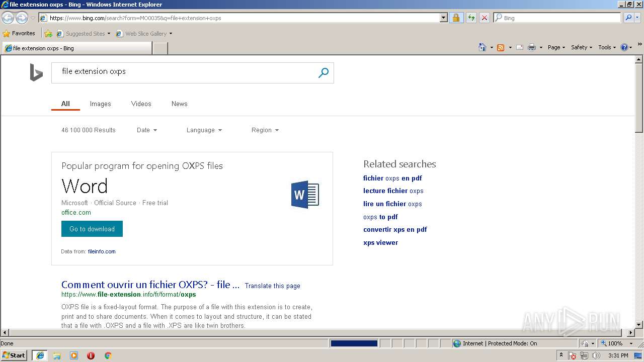Click the Print icon in the command bar
This screenshot has height=362, width=644.
(x=532, y=47)
